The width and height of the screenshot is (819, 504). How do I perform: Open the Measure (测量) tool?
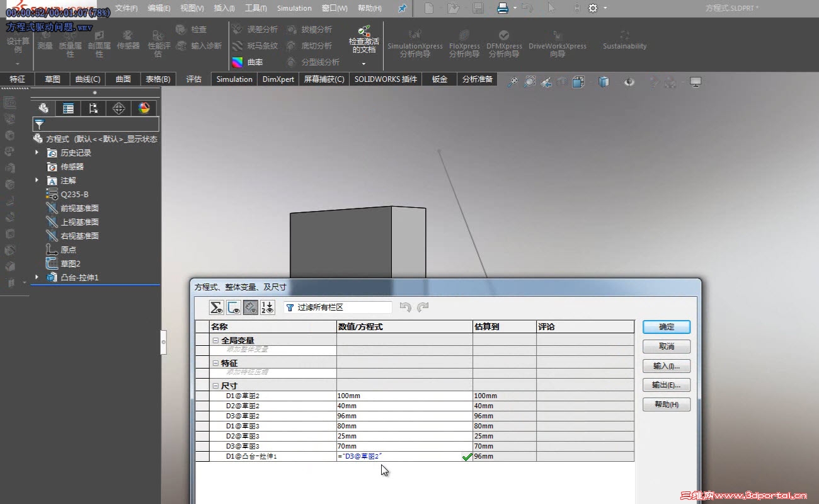45,40
